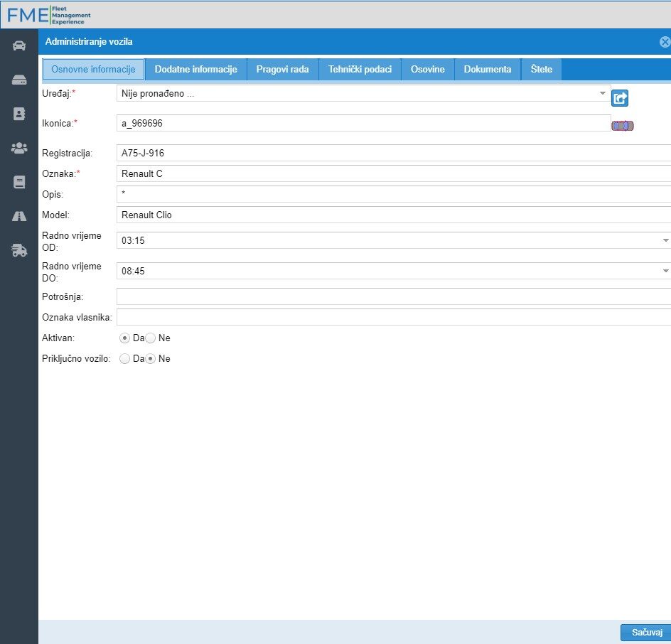Click the Model field with Renault Clio
671x644 pixels.
coord(394,215)
